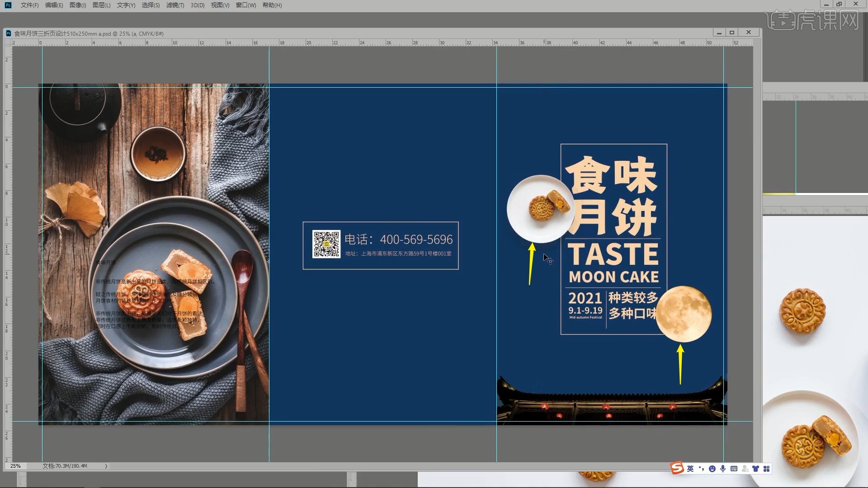
Task: Open the 图层(L) menu
Action: (x=101, y=5)
